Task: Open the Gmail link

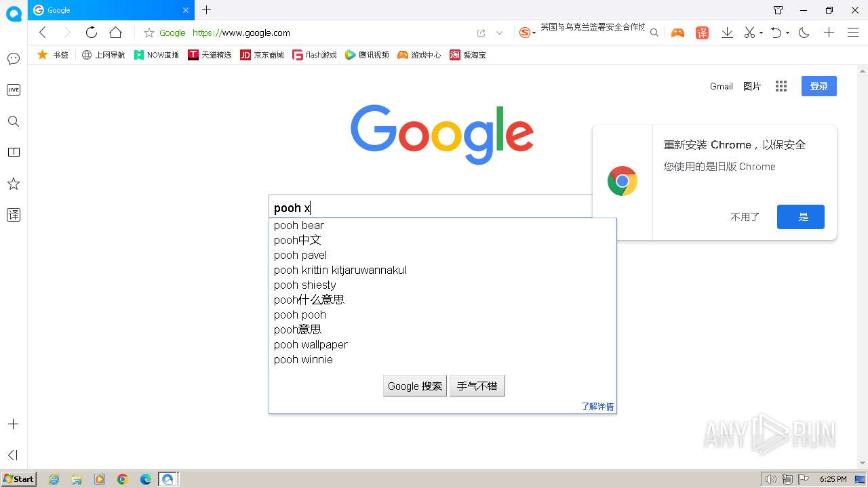Action: 722,86
